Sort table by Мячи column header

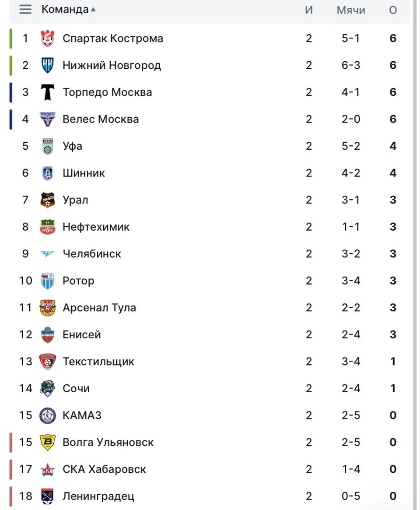(351, 10)
